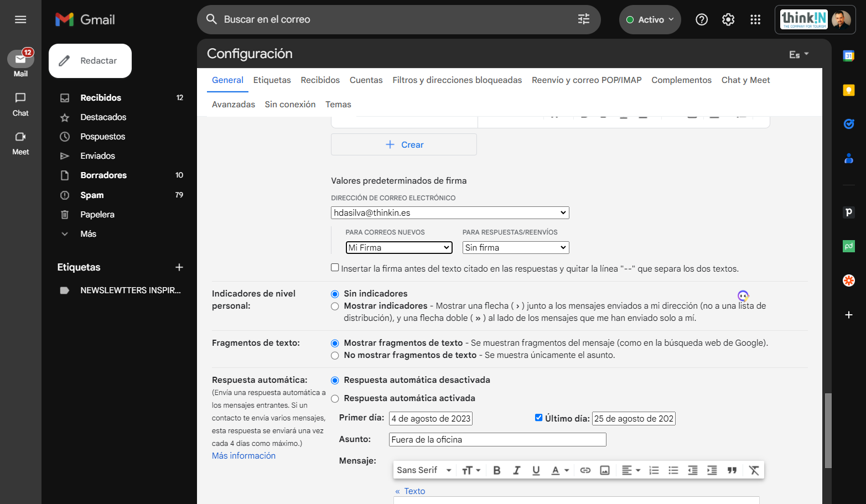Open Google Tasks side panel icon

click(848, 124)
